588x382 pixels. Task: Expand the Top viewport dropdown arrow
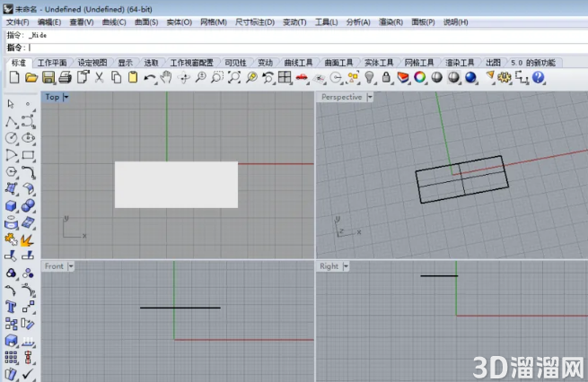pyautogui.click(x=66, y=98)
